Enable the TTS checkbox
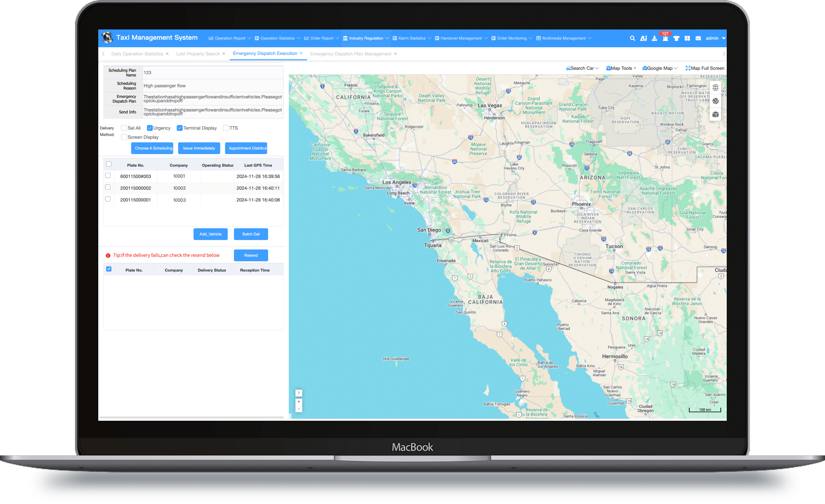The height and width of the screenshot is (504, 825). click(x=226, y=128)
